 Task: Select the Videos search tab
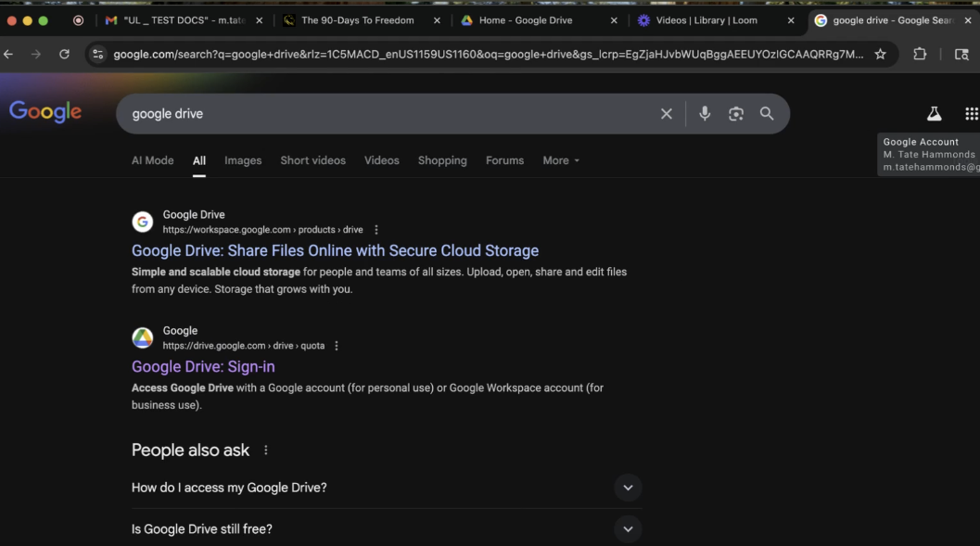382,160
